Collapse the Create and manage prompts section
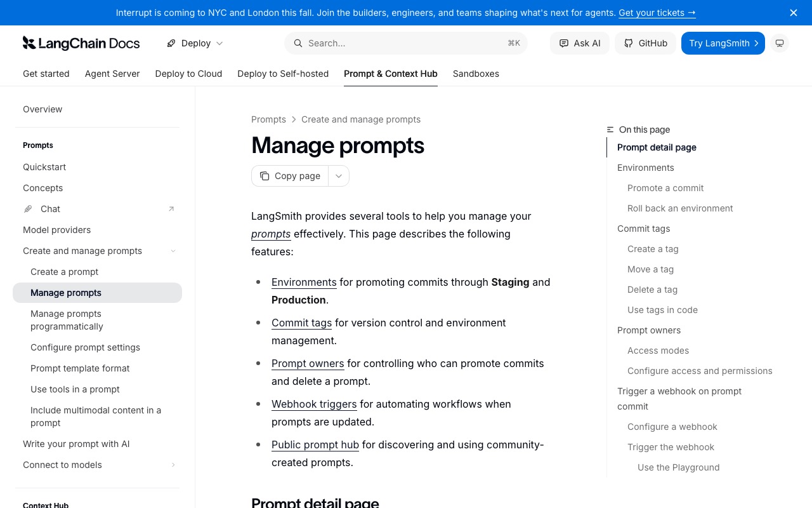 point(173,251)
